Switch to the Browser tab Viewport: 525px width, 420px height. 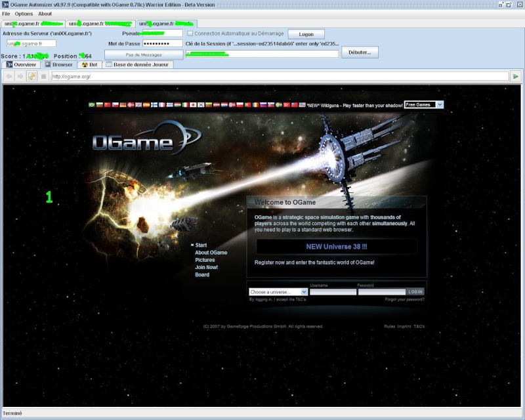point(59,65)
